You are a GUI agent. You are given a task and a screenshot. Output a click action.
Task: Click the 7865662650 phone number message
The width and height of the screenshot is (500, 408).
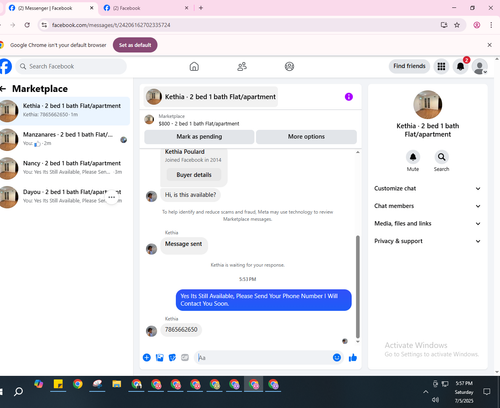click(x=181, y=330)
